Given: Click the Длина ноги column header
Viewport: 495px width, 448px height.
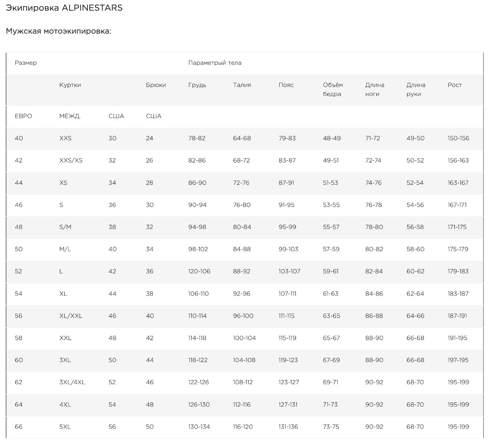Looking at the screenshot, I should point(374,89).
